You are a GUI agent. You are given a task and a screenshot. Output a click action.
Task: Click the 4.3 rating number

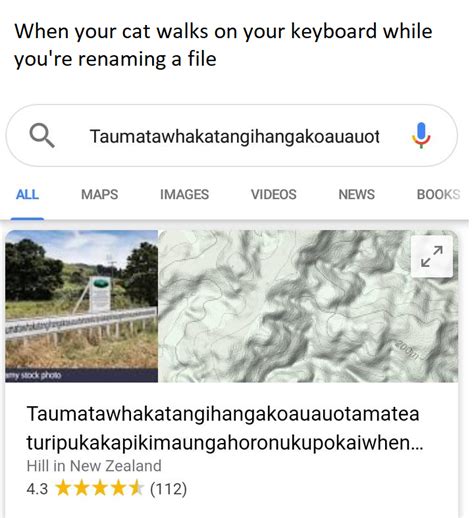(x=37, y=489)
